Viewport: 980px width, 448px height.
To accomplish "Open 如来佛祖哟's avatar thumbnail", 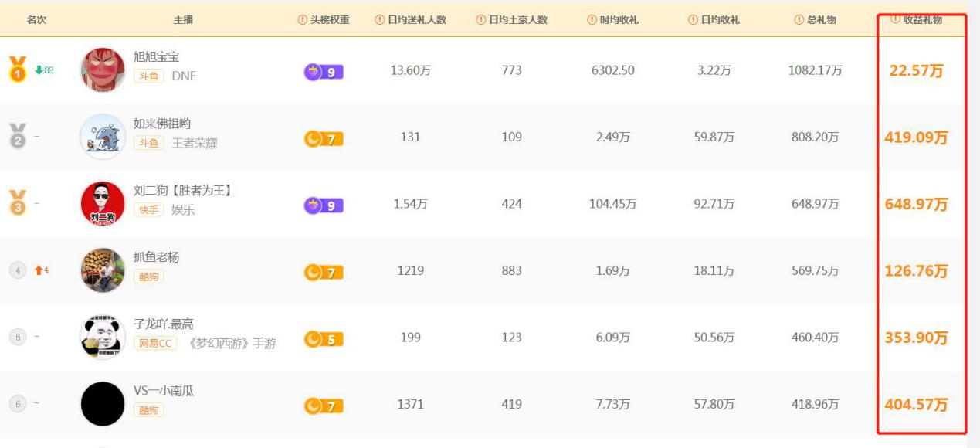I will (103, 137).
